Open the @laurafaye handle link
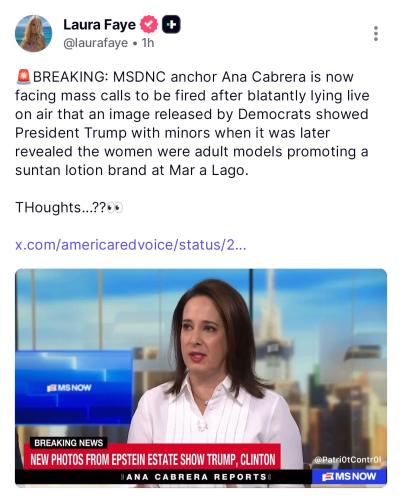 pos(95,43)
